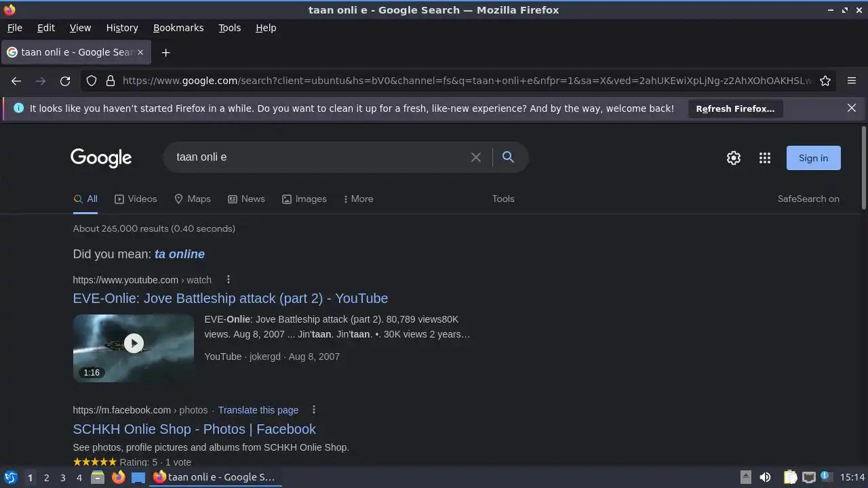Open the View menu
The image size is (868, 488).
click(80, 28)
